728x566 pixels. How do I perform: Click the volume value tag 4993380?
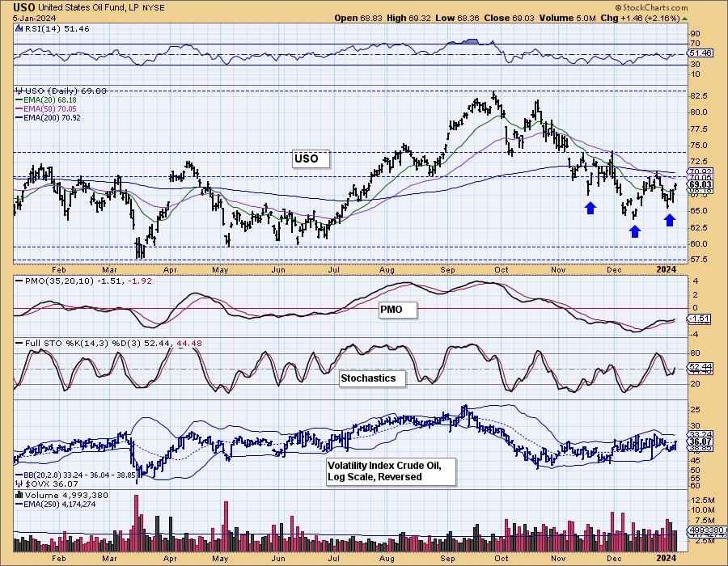point(707,530)
